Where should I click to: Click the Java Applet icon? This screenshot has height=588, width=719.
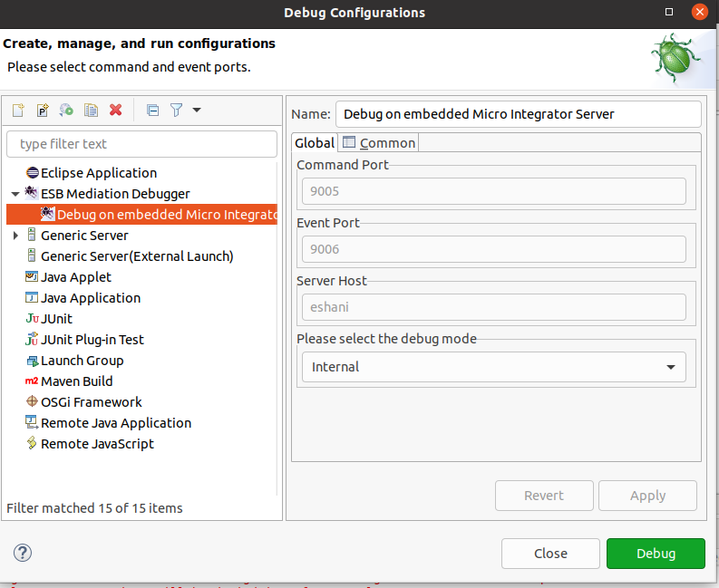32,276
